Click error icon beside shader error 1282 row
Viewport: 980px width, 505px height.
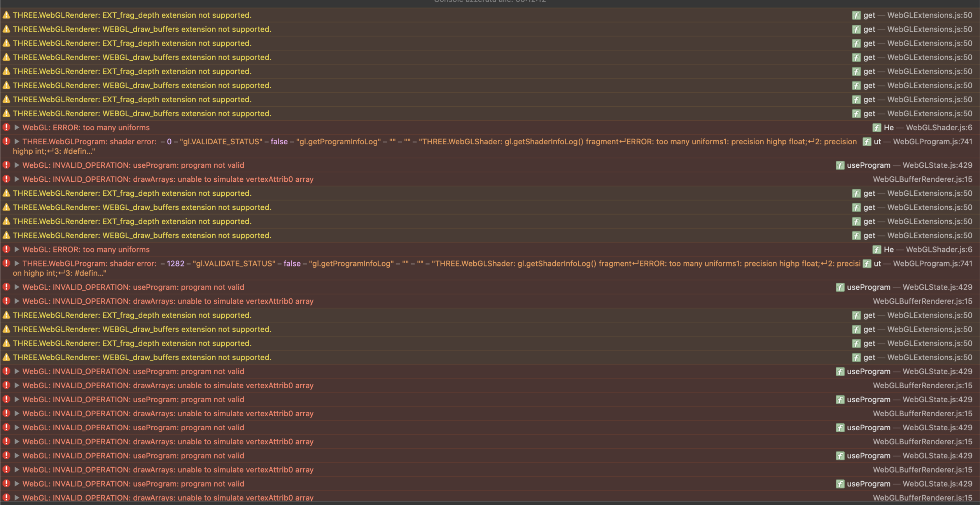[6, 263]
